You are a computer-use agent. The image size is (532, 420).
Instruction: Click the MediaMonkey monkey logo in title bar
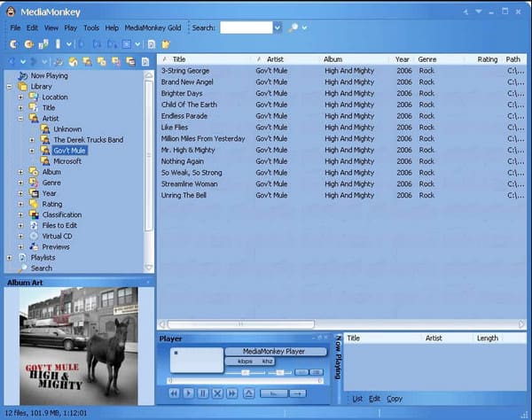pos(12,12)
